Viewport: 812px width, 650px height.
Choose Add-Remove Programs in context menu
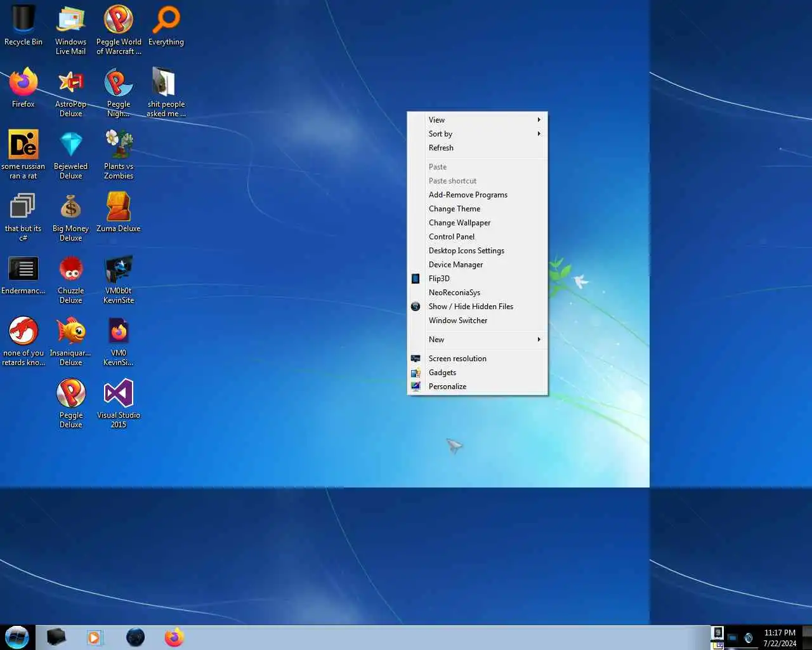pyautogui.click(x=477, y=195)
